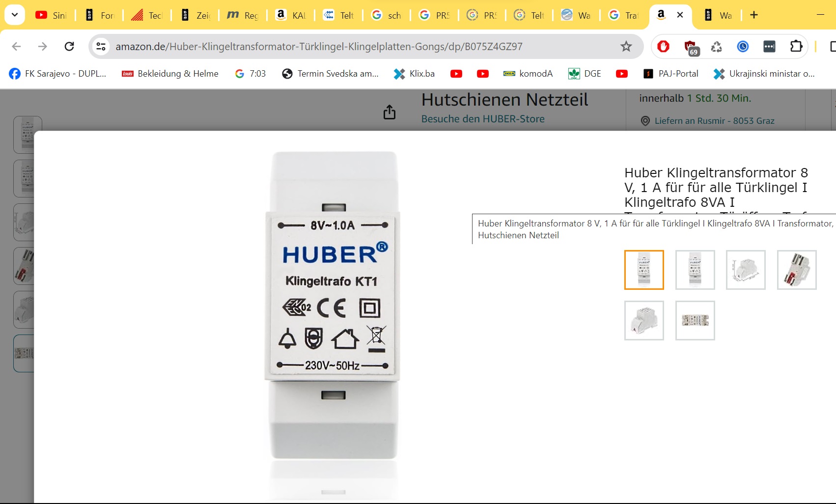Image resolution: width=836 pixels, height=504 pixels.
Task: Open 'Ukrajinski ministar o...' bookmark
Action: 764,74
